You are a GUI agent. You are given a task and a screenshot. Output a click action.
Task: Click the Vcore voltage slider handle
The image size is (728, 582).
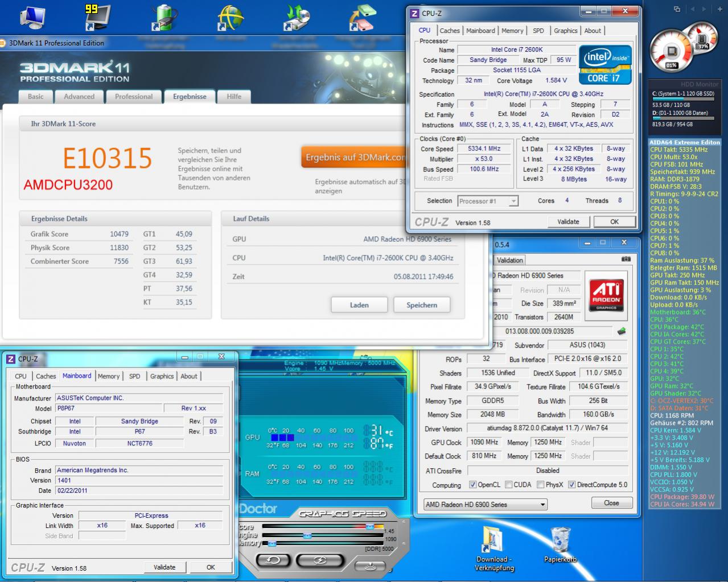371,527
